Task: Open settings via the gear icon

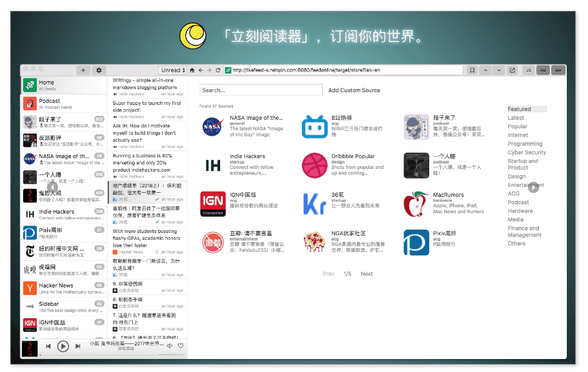Action: (x=99, y=69)
